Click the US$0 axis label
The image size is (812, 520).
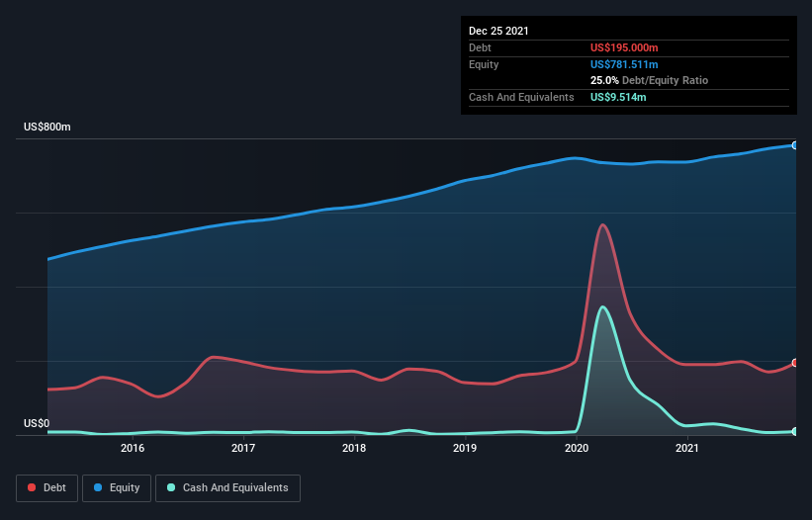37,423
